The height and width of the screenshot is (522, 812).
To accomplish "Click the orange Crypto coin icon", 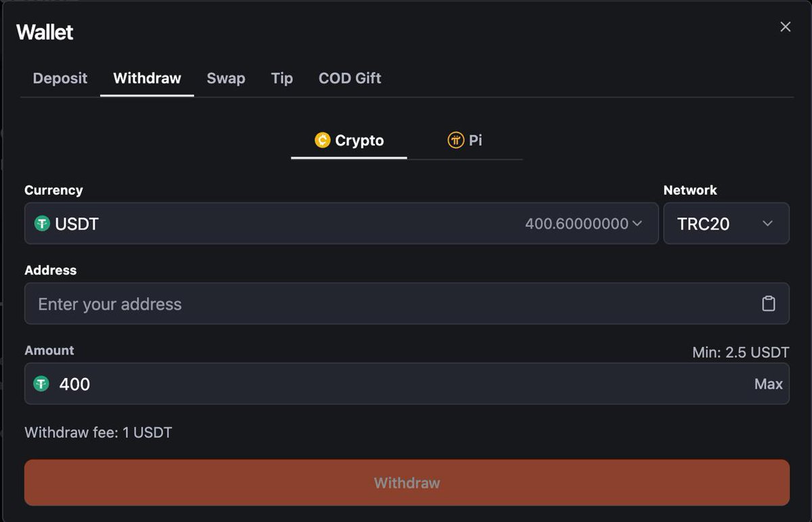I will pyautogui.click(x=323, y=140).
